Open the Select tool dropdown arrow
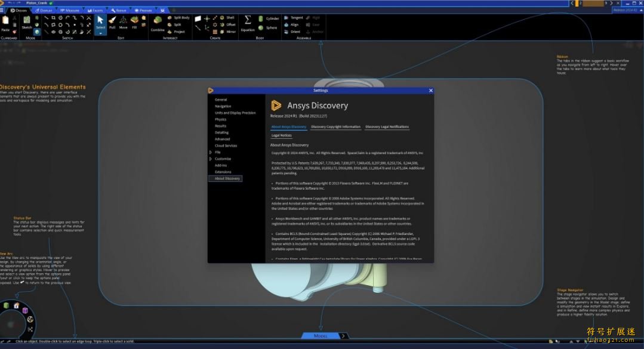Screen dimensions: 644x349 pyautogui.click(x=100, y=33)
